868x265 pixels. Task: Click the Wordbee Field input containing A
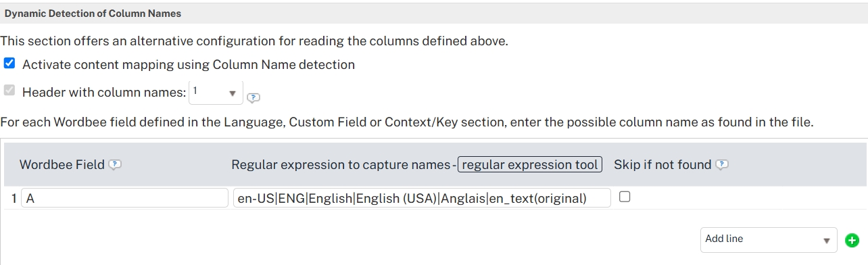point(125,198)
